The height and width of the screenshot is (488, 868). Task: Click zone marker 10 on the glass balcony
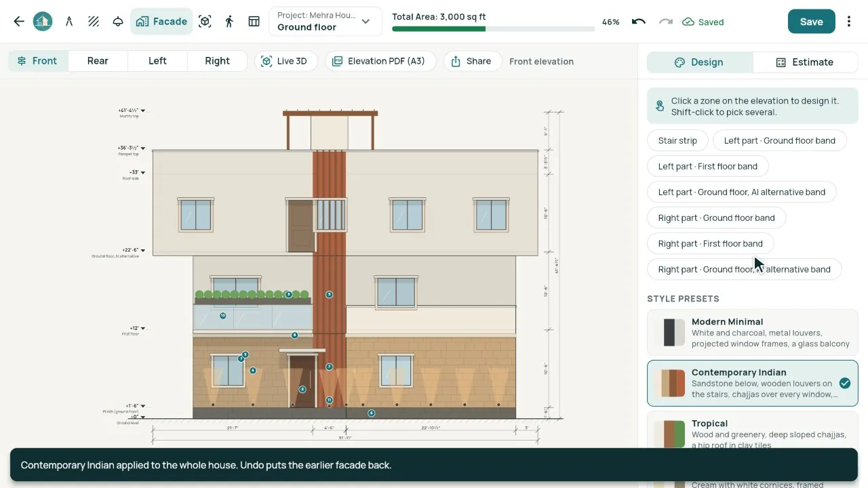pyautogui.click(x=222, y=315)
